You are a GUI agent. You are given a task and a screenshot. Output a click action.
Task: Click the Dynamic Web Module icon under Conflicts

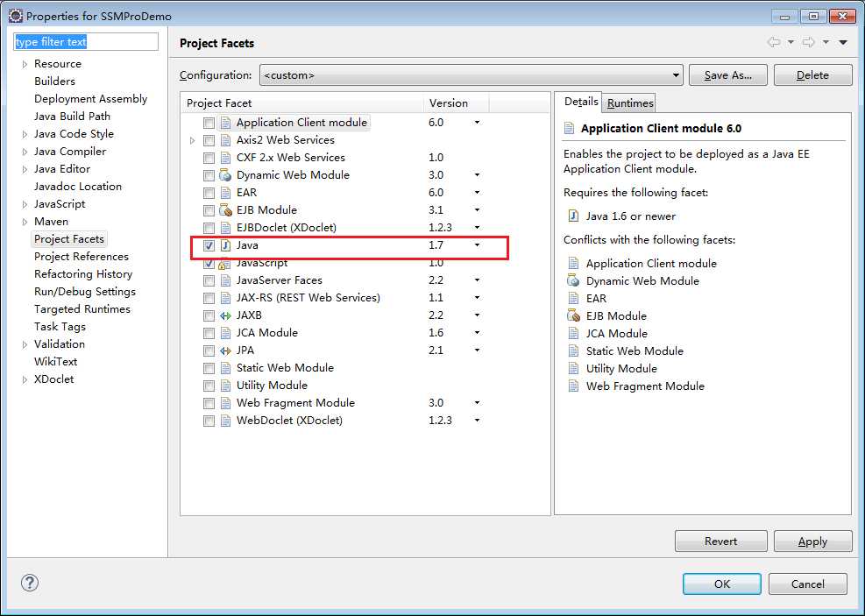[x=574, y=280]
